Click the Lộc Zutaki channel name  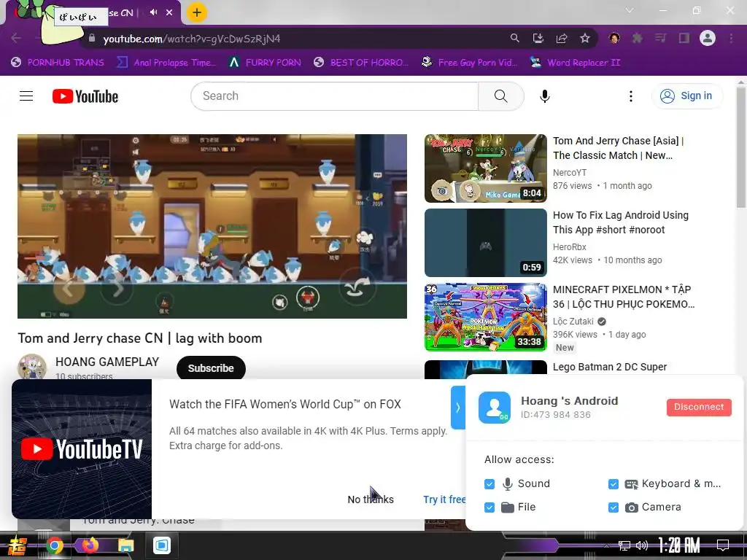(x=573, y=321)
